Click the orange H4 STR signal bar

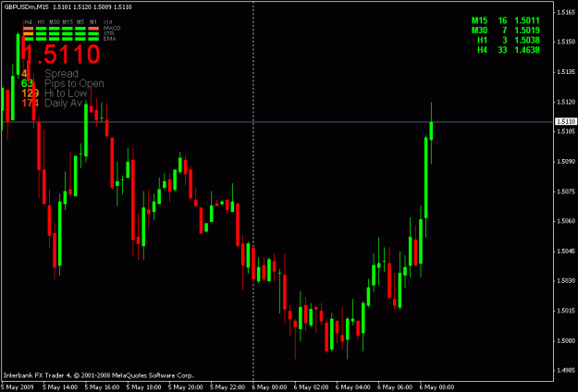click(29, 33)
